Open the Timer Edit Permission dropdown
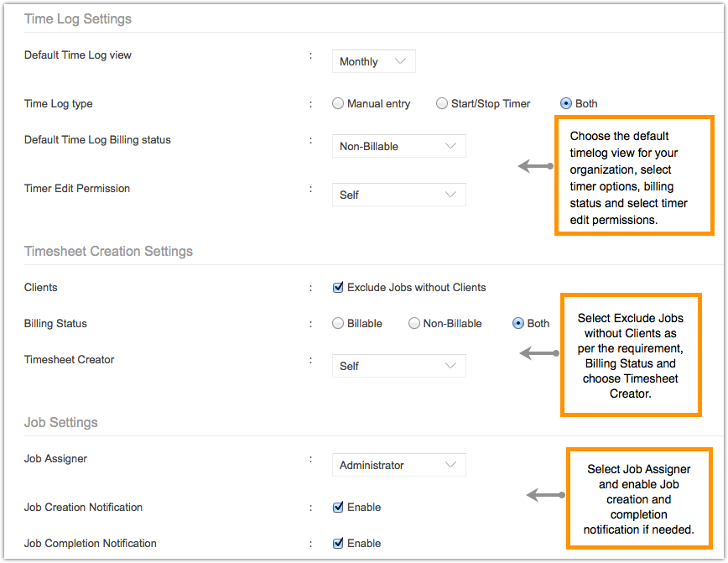 pyautogui.click(x=398, y=195)
